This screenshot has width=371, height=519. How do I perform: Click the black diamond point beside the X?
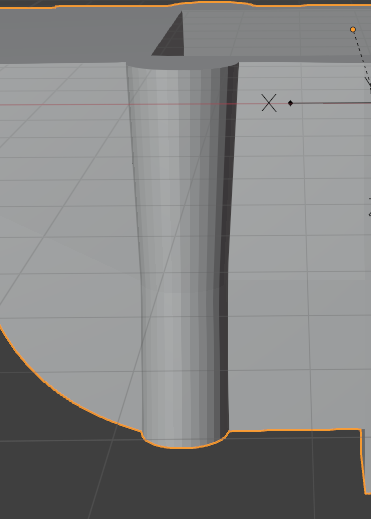[290, 103]
